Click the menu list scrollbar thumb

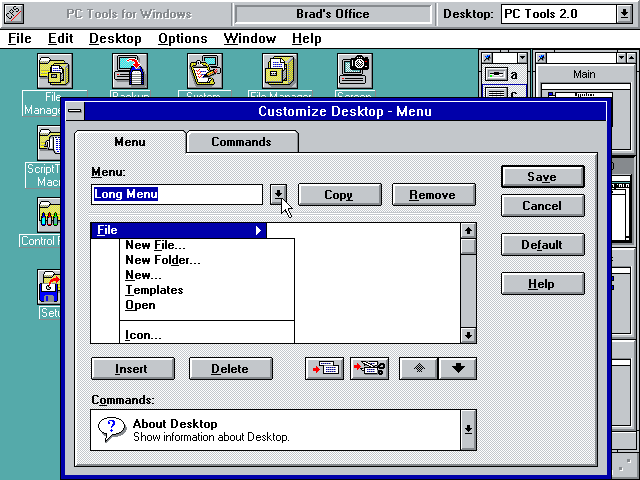coord(469,247)
